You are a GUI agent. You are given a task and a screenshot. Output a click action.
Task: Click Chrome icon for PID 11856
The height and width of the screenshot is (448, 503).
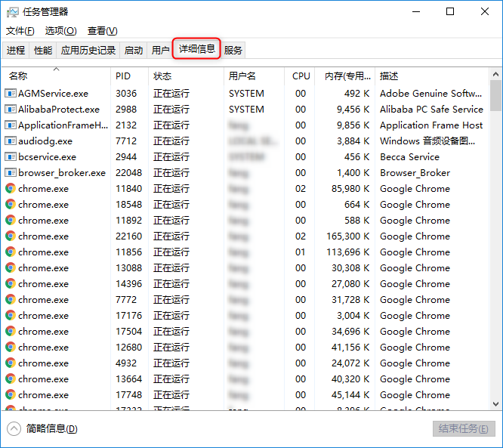coord(11,252)
